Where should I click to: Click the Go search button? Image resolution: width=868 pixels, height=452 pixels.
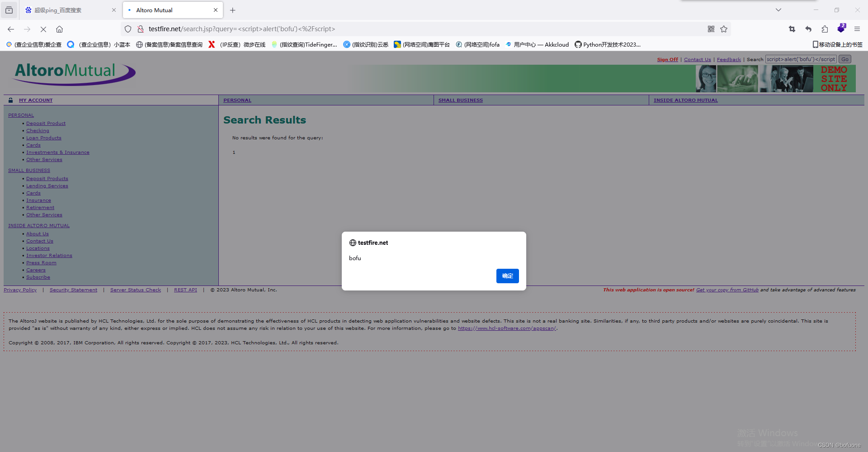coord(844,59)
